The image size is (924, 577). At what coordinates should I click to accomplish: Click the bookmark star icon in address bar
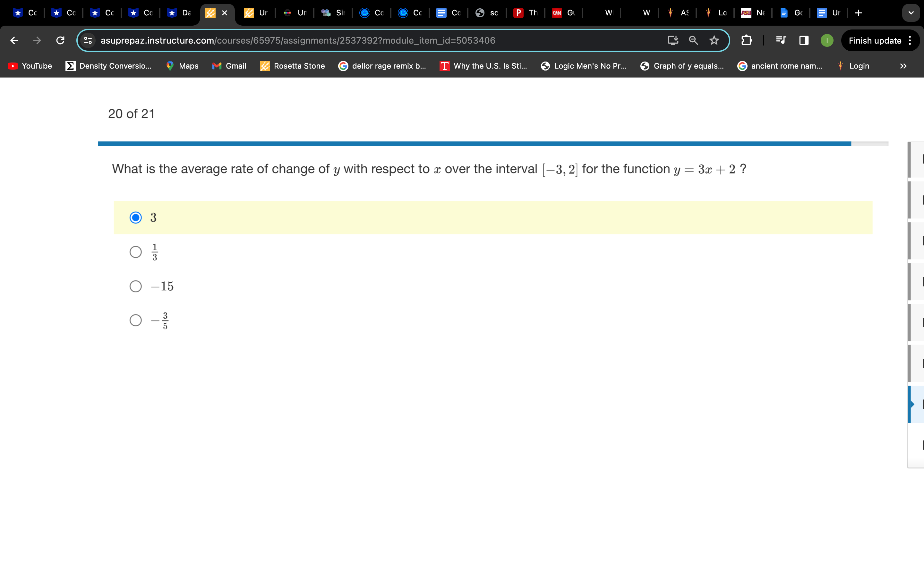tap(714, 40)
